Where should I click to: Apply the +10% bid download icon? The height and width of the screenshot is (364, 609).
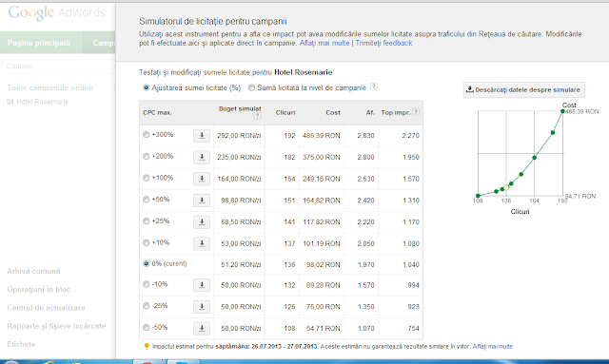(x=202, y=243)
